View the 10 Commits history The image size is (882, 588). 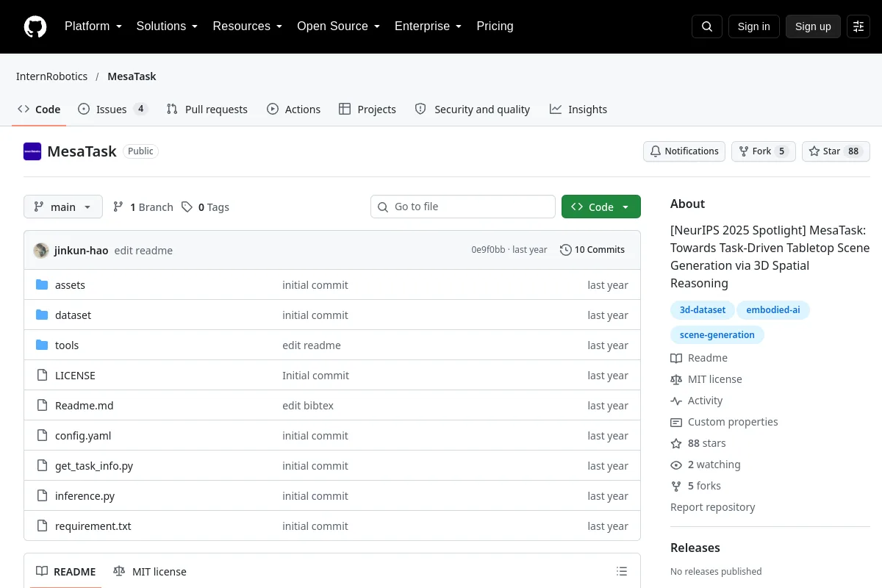tap(592, 250)
